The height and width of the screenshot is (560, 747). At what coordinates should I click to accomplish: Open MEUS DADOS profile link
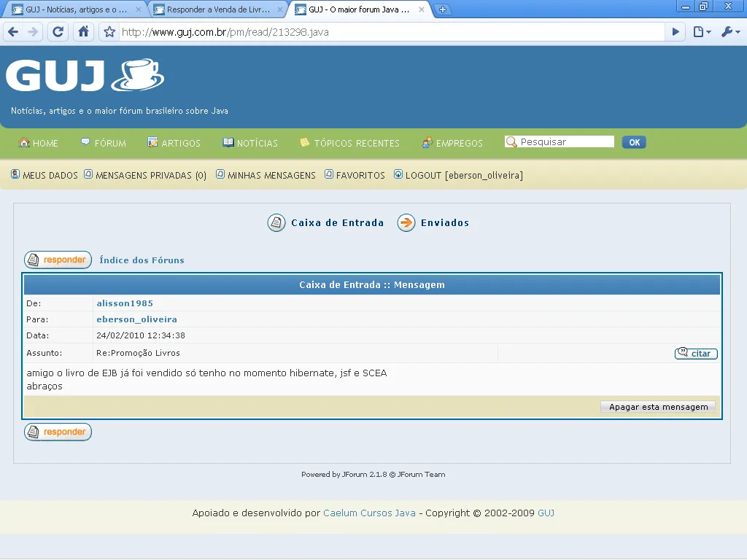click(50, 176)
